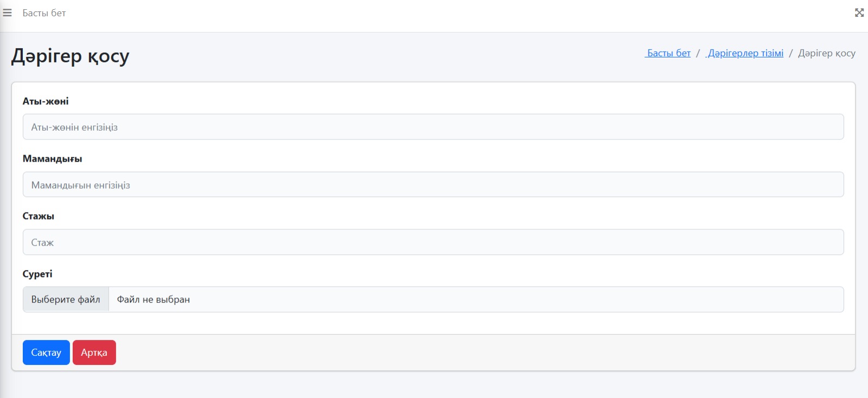Click the 'Дәрігер қосу' breadcrumb item
The width and height of the screenshot is (868, 398).
tap(826, 53)
